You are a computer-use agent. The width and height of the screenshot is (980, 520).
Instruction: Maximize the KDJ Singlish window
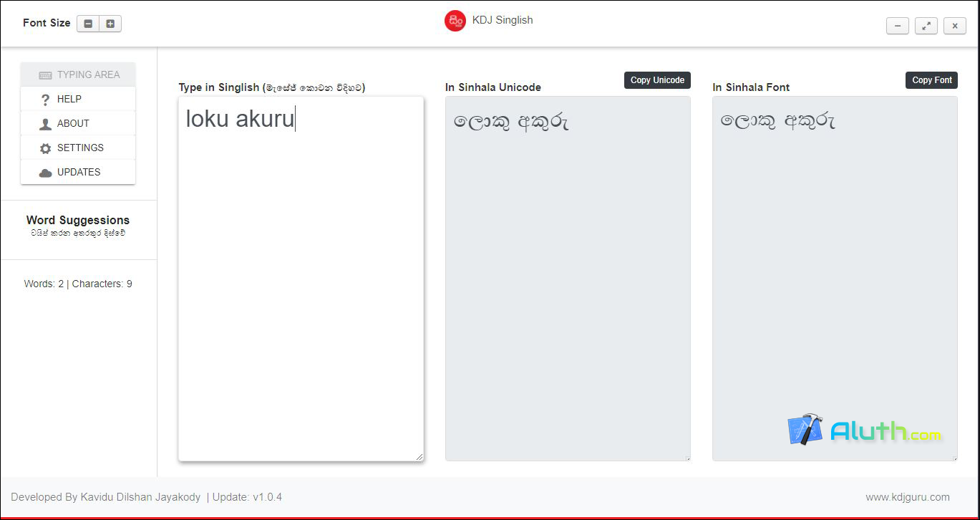926,26
